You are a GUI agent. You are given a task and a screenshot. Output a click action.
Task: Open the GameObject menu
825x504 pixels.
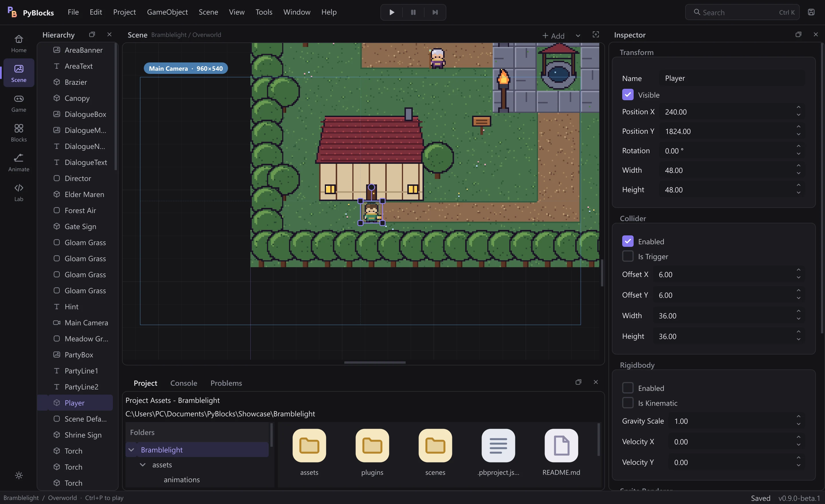(x=167, y=12)
